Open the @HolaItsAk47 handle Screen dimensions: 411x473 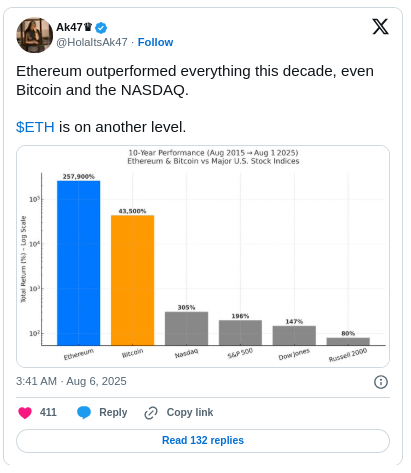pyautogui.click(x=92, y=42)
